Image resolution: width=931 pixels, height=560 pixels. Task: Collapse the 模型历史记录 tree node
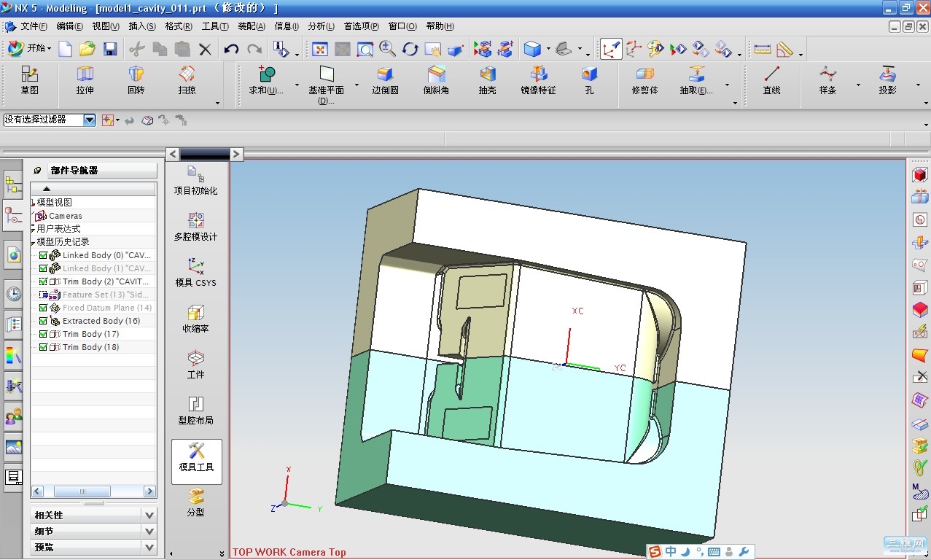tap(34, 242)
